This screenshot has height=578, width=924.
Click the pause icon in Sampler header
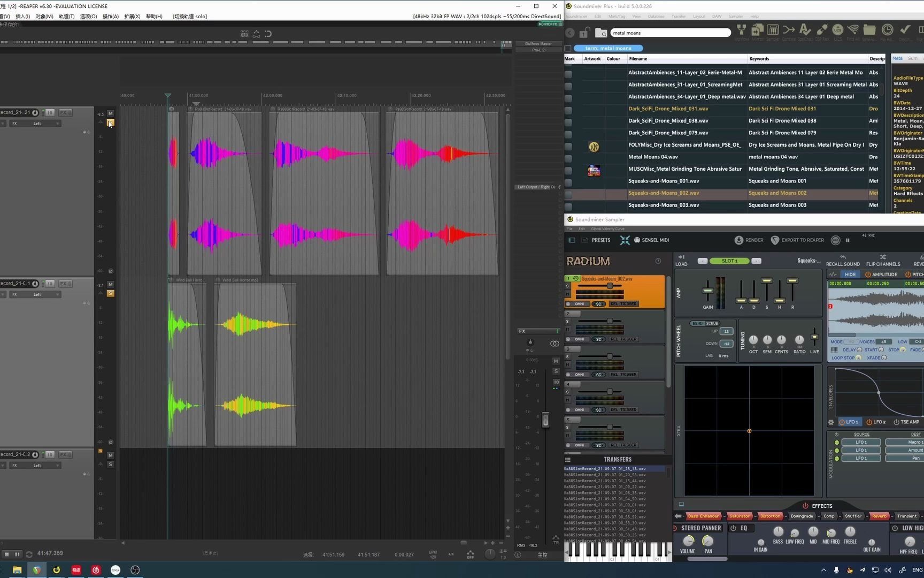click(x=848, y=240)
